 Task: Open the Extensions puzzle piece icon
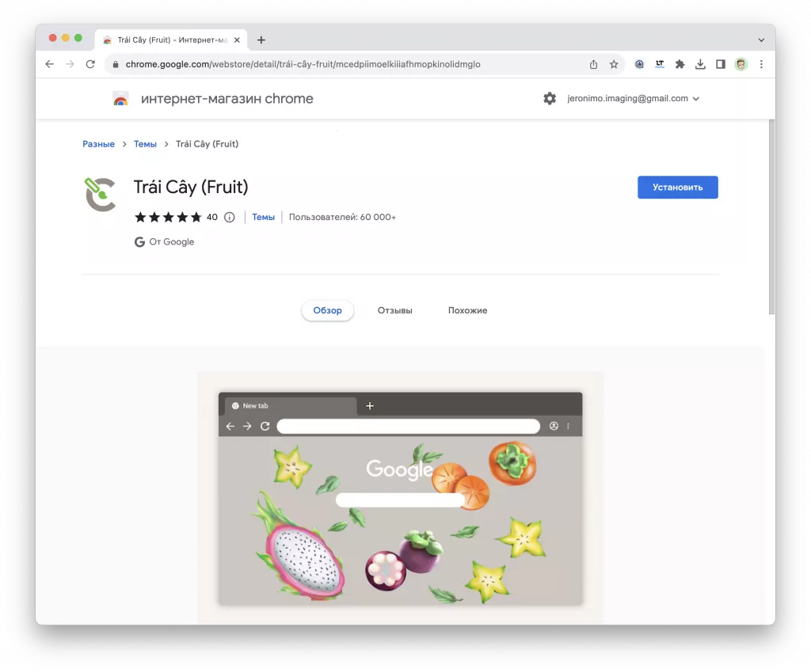click(x=680, y=64)
